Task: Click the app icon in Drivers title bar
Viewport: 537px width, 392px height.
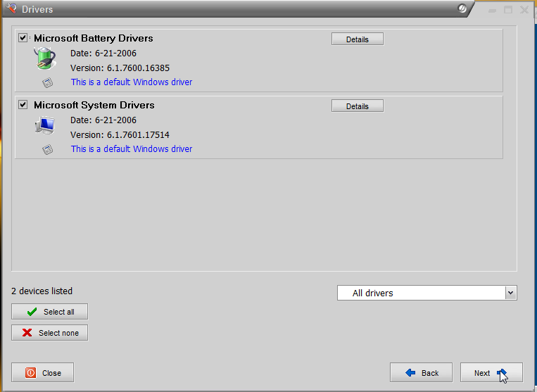Action: pos(11,9)
